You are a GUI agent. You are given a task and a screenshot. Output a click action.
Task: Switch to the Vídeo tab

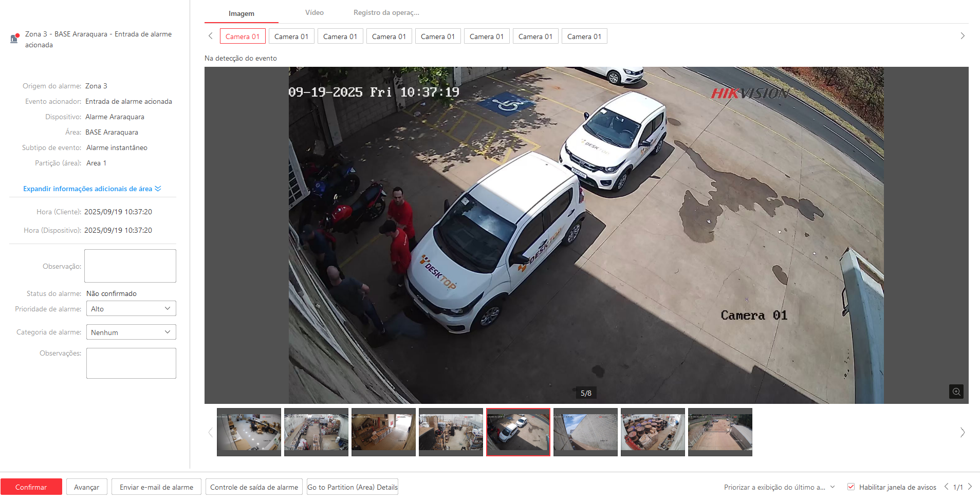click(314, 13)
